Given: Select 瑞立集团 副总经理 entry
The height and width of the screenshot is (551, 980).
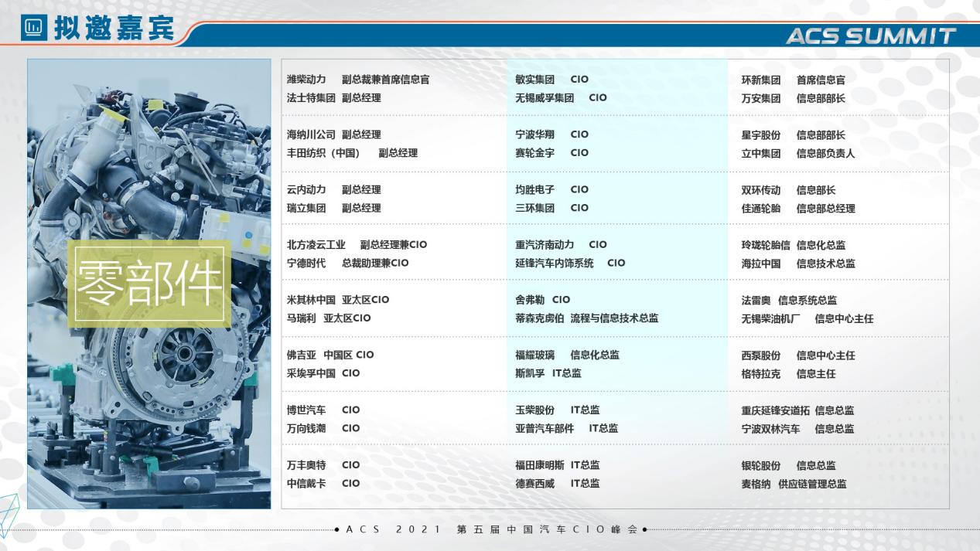Looking at the screenshot, I should click(x=334, y=208).
